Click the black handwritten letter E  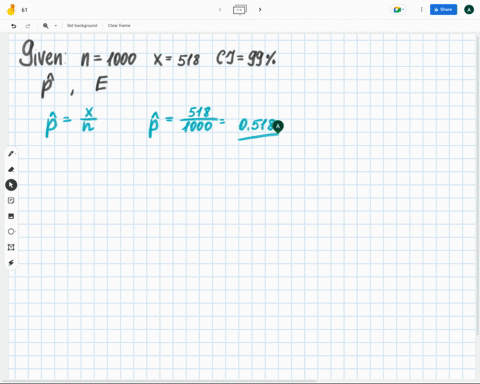(x=101, y=83)
